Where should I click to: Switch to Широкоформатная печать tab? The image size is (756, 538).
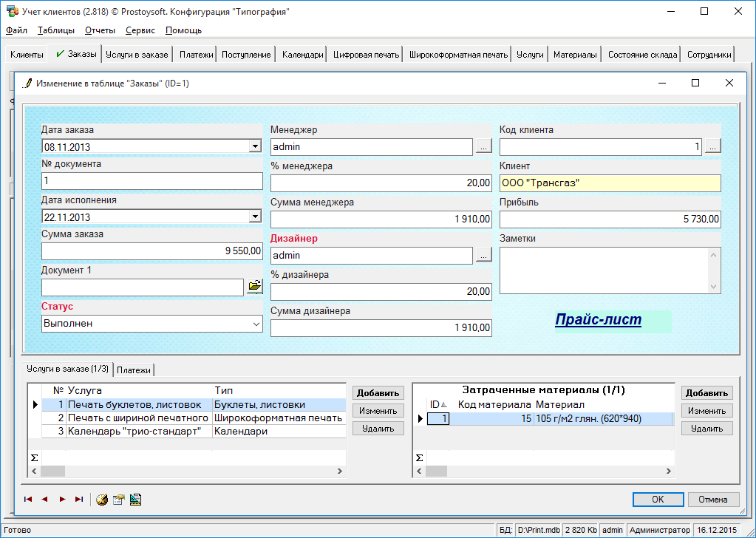tap(458, 55)
